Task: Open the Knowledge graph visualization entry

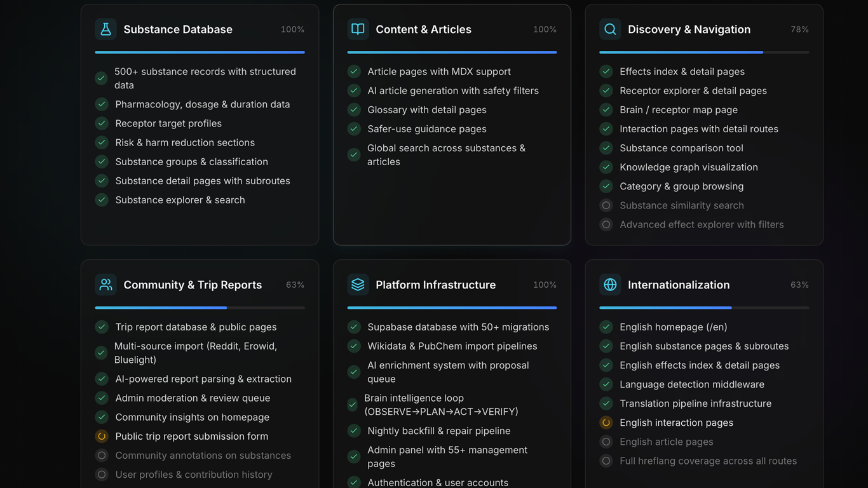Action: click(x=688, y=166)
